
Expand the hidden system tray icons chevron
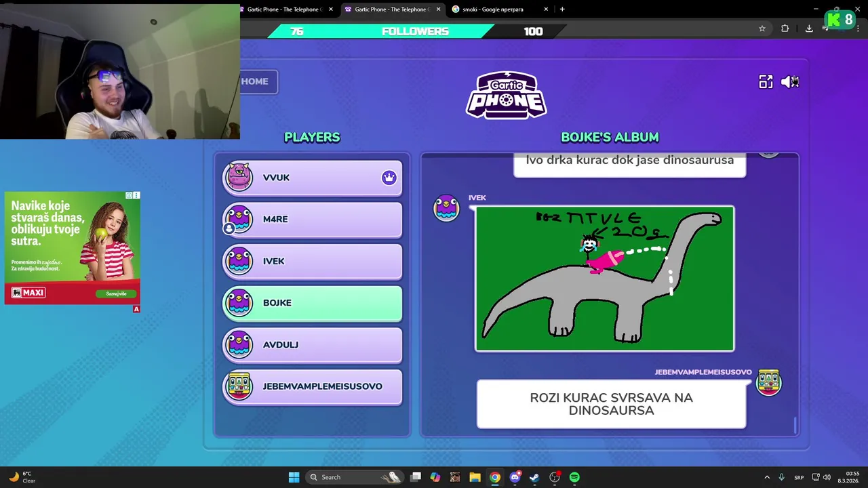[x=767, y=477]
